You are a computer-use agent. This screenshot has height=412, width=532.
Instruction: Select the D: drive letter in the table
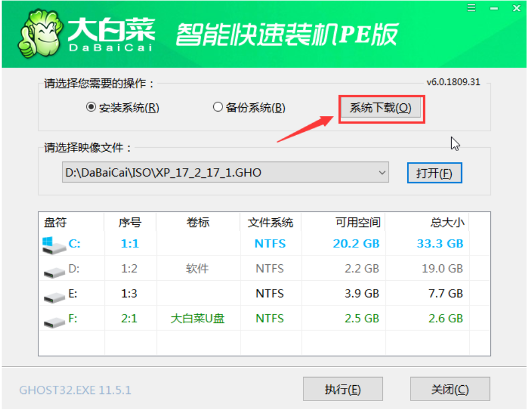coord(74,269)
